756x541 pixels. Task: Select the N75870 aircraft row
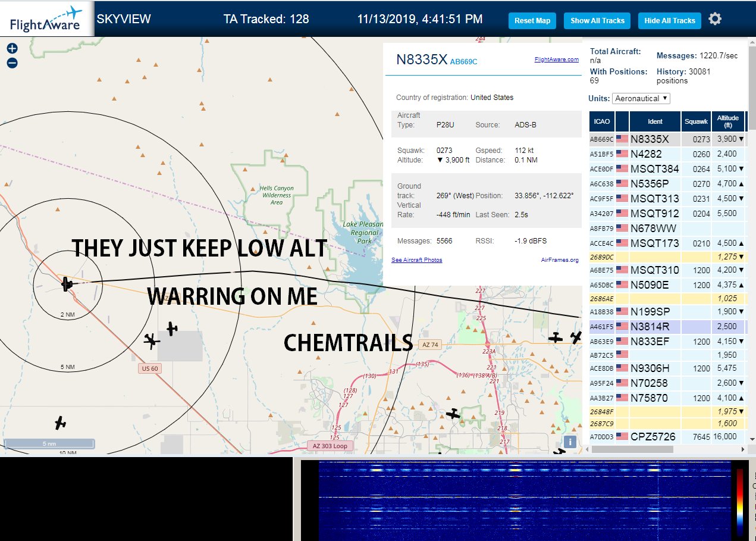[x=668, y=398]
